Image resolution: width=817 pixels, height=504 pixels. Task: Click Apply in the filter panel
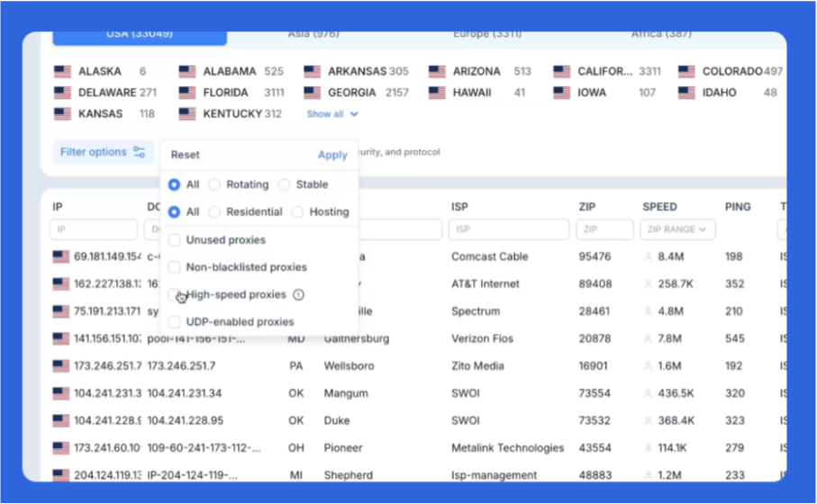tap(332, 155)
